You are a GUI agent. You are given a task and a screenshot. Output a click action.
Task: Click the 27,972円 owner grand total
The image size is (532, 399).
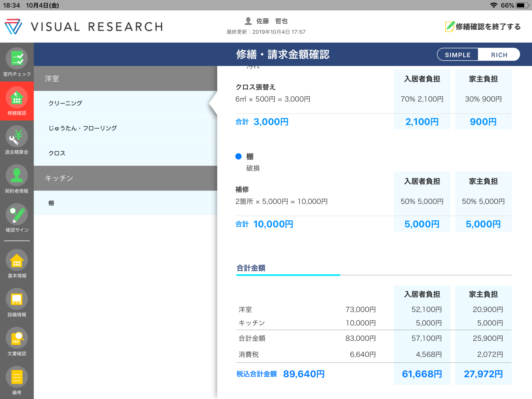pos(483,374)
